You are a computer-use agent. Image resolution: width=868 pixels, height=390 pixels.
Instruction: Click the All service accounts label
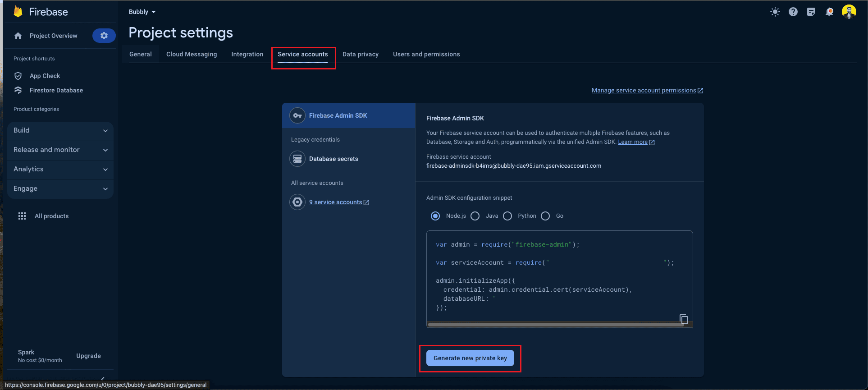click(317, 183)
